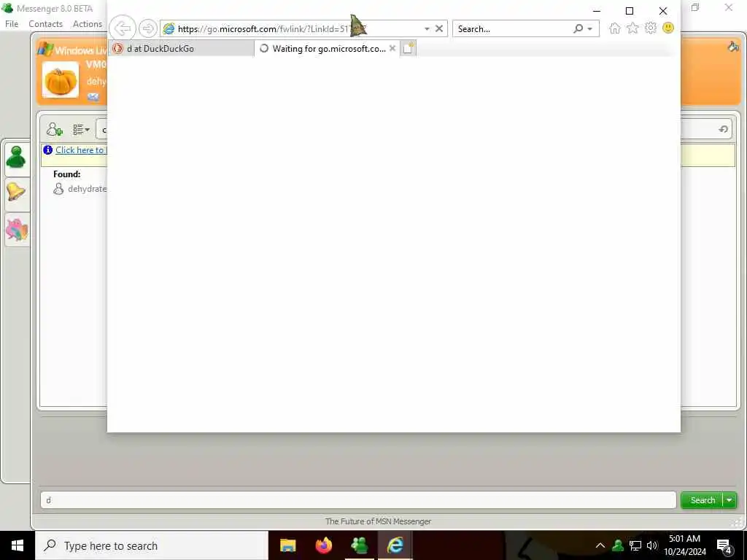Open the taskbar clock showing 5:01 AM

point(685,545)
